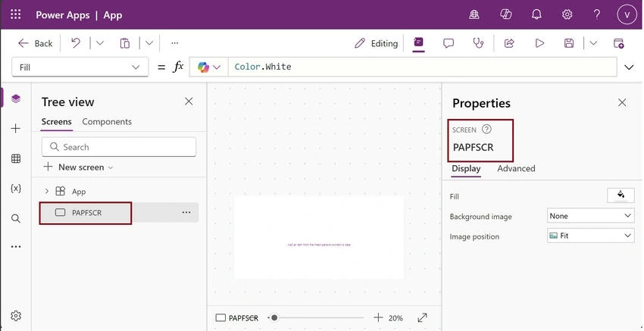Expand the paste options dropdown

[x=149, y=42]
